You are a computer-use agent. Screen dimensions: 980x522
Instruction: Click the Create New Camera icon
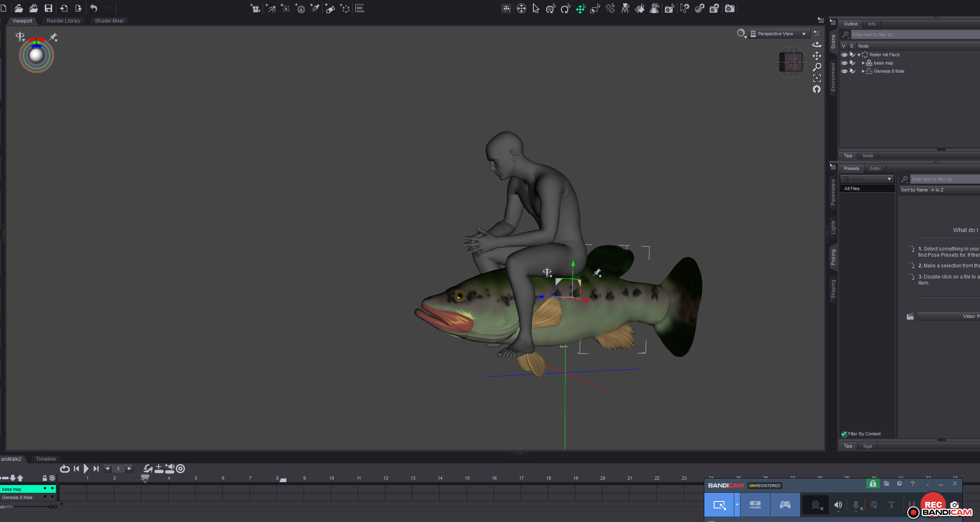tap(255, 8)
